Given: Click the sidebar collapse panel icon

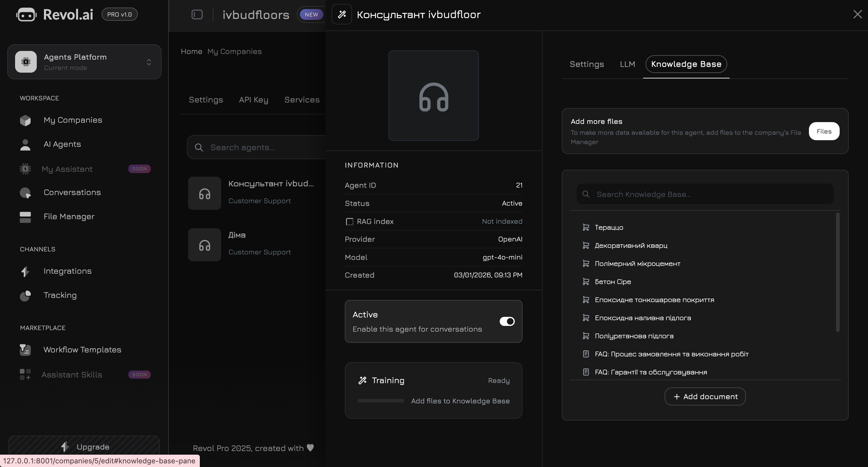Looking at the screenshot, I should [197, 14].
